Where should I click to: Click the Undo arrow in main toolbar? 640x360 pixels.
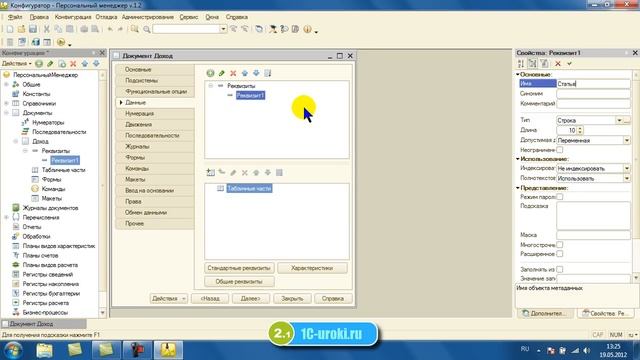110,29
